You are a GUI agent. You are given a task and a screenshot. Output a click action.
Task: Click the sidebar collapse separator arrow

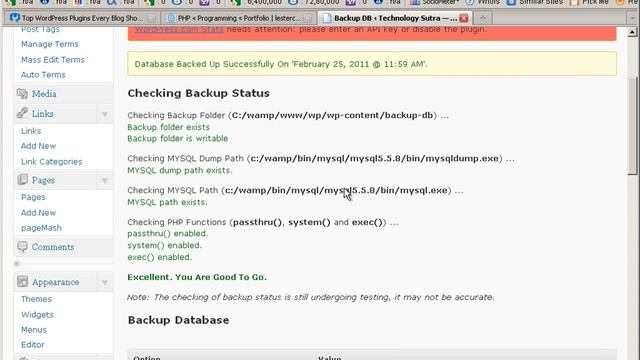tap(17, 264)
